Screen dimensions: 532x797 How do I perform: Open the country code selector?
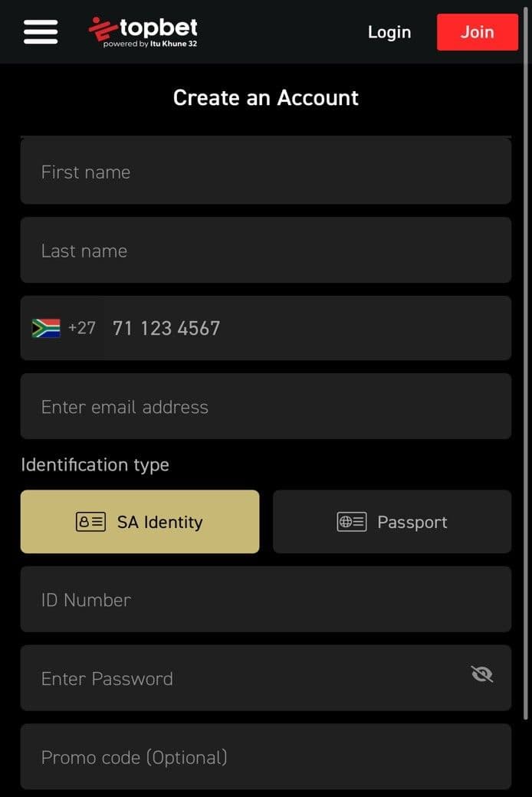(x=63, y=327)
